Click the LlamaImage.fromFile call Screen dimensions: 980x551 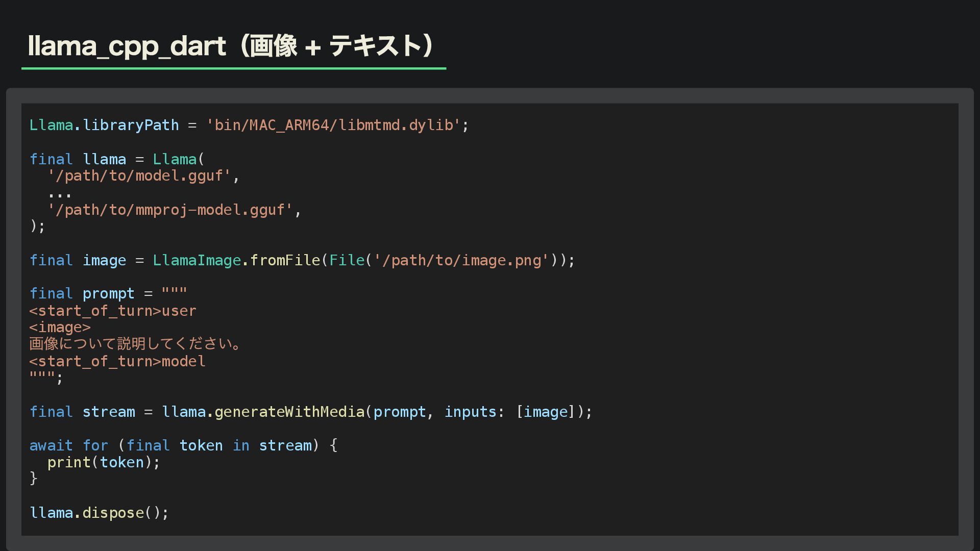click(x=236, y=260)
